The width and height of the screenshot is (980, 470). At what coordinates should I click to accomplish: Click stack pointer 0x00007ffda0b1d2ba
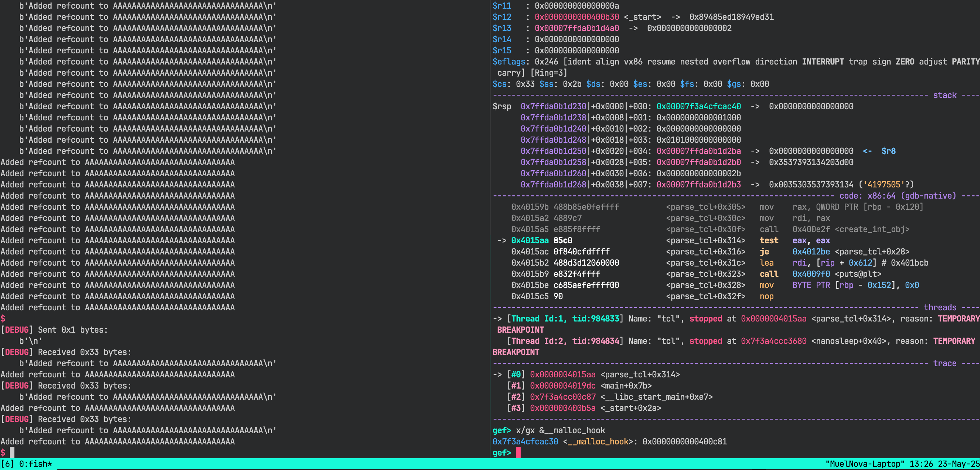pyautogui.click(x=698, y=151)
